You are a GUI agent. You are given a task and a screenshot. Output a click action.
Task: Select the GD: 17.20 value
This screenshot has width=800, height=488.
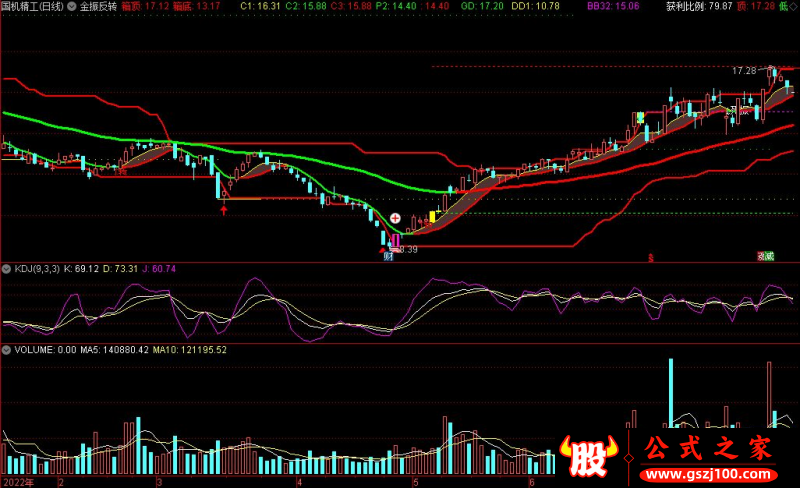pos(482,7)
